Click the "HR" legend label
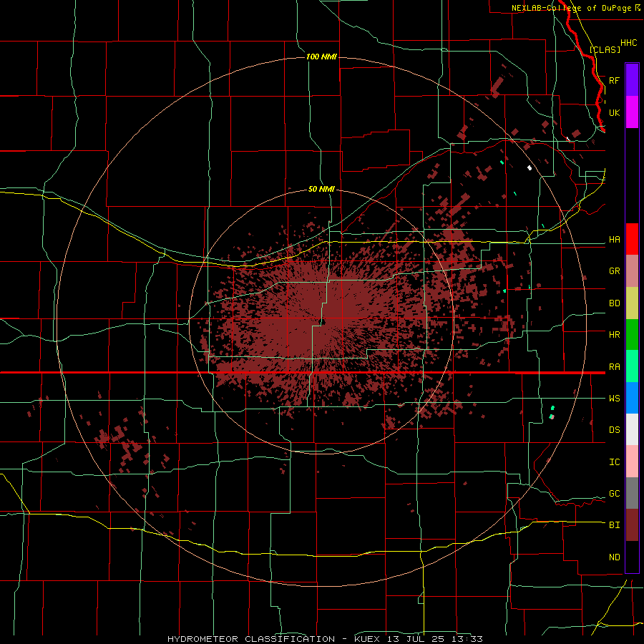This screenshot has width=644, height=644. 614,335
